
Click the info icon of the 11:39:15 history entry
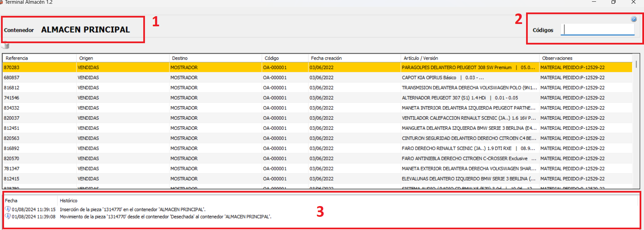pyautogui.click(x=8, y=209)
